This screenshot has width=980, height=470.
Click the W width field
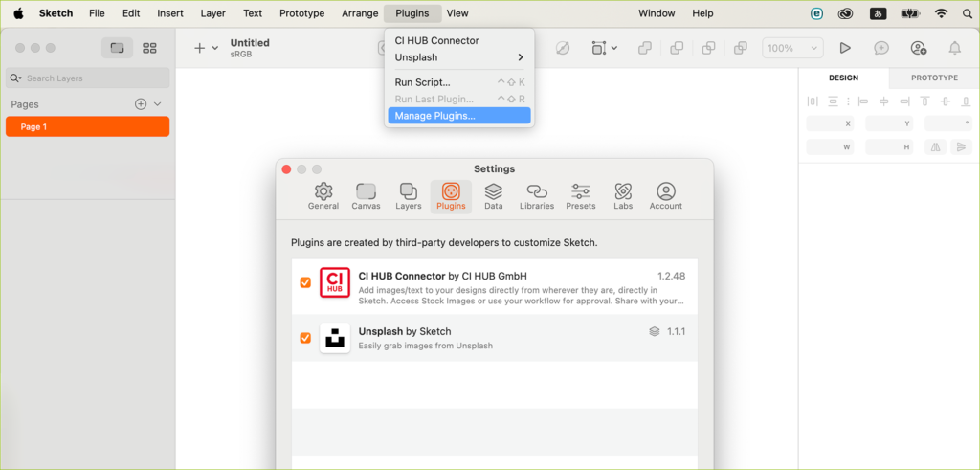pyautogui.click(x=830, y=147)
